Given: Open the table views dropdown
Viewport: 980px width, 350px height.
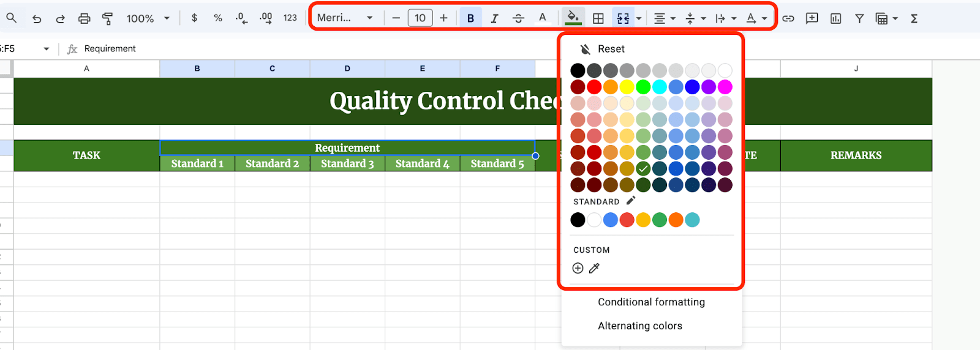Looking at the screenshot, I should point(887,18).
